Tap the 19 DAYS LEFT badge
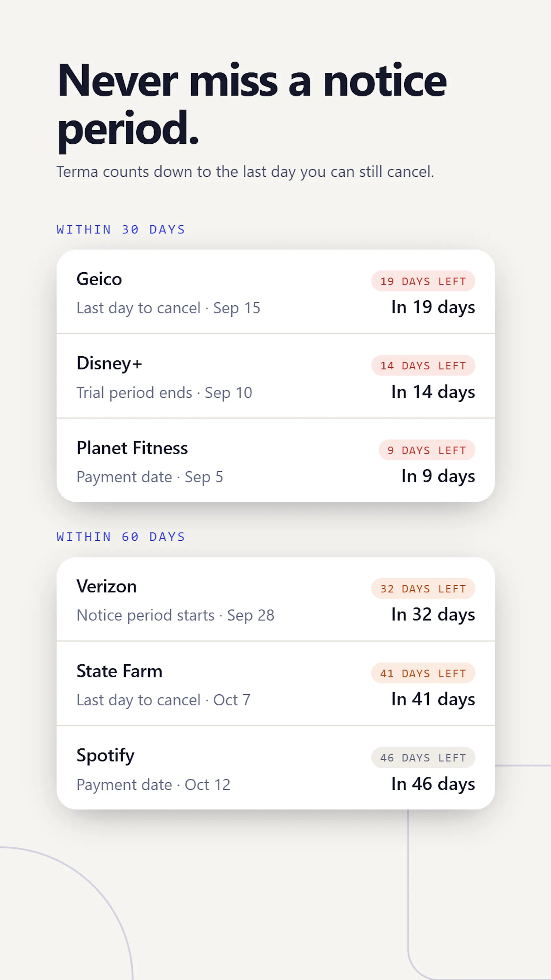The width and height of the screenshot is (551, 980). pyautogui.click(x=423, y=281)
